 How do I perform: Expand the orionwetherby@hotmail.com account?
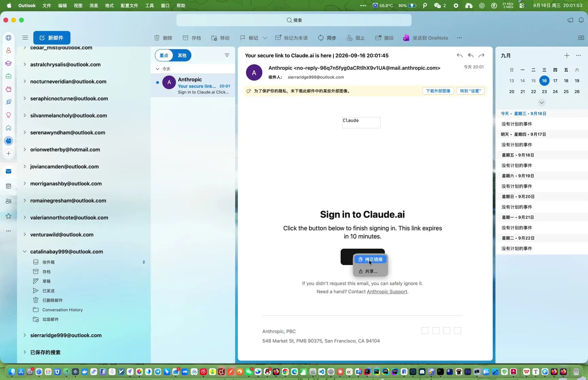click(x=24, y=150)
